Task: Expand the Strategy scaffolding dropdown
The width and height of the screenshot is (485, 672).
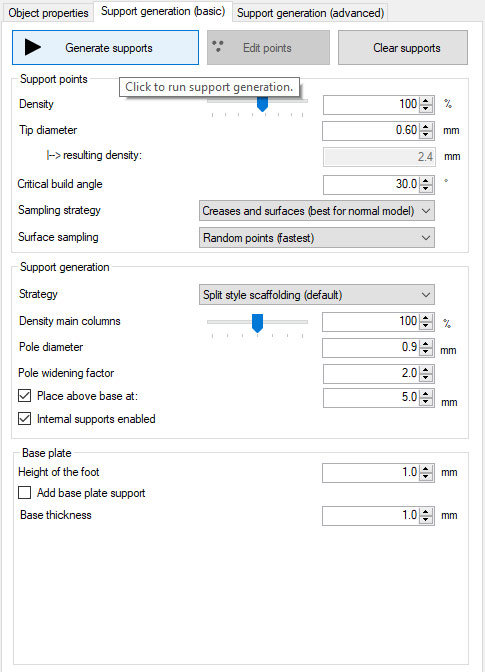Action: 317,295
